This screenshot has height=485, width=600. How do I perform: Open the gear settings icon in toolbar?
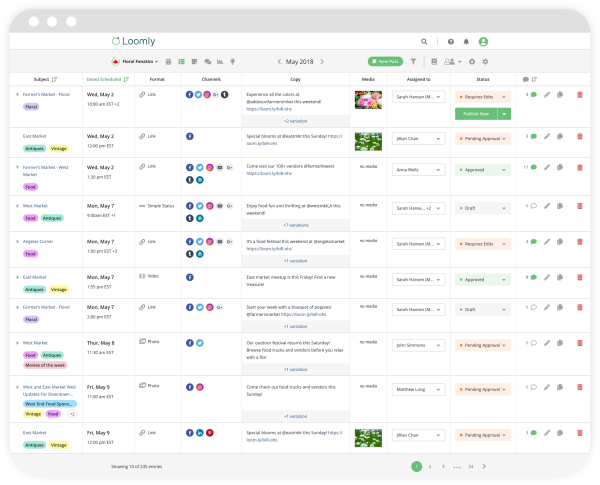coord(485,61)
